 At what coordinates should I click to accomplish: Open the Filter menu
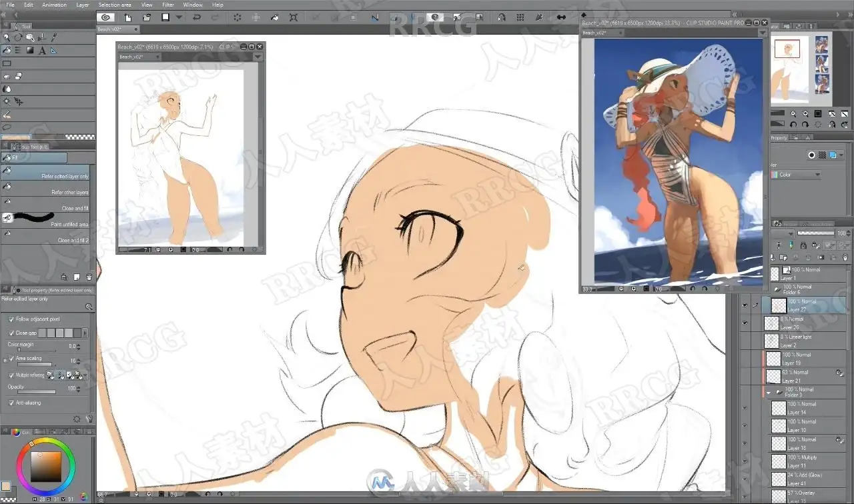(167, 5)
